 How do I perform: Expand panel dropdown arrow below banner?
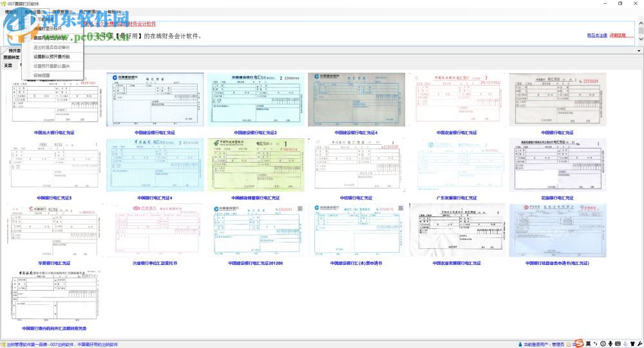point(639,50)
